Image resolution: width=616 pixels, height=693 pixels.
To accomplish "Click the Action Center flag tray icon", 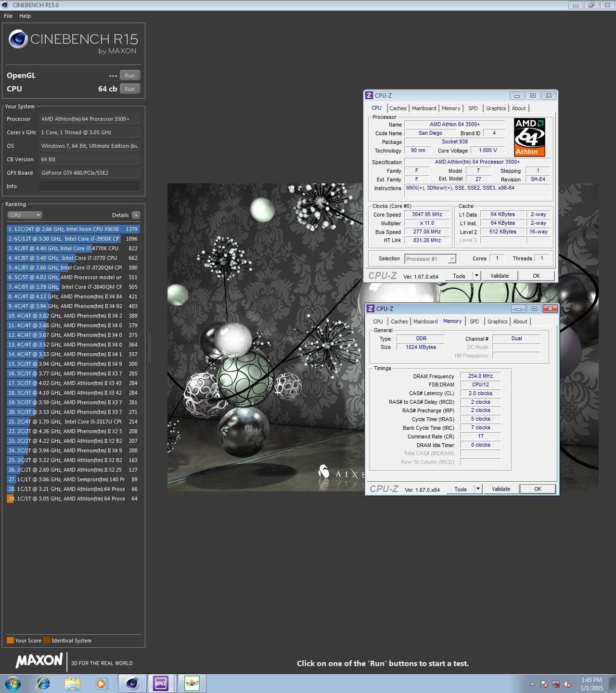I will pyautogui.click(x=544, y=684).
